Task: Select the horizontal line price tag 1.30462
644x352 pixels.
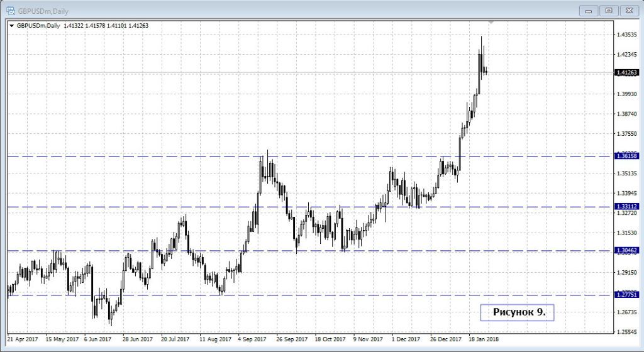Action: (627, 250)
